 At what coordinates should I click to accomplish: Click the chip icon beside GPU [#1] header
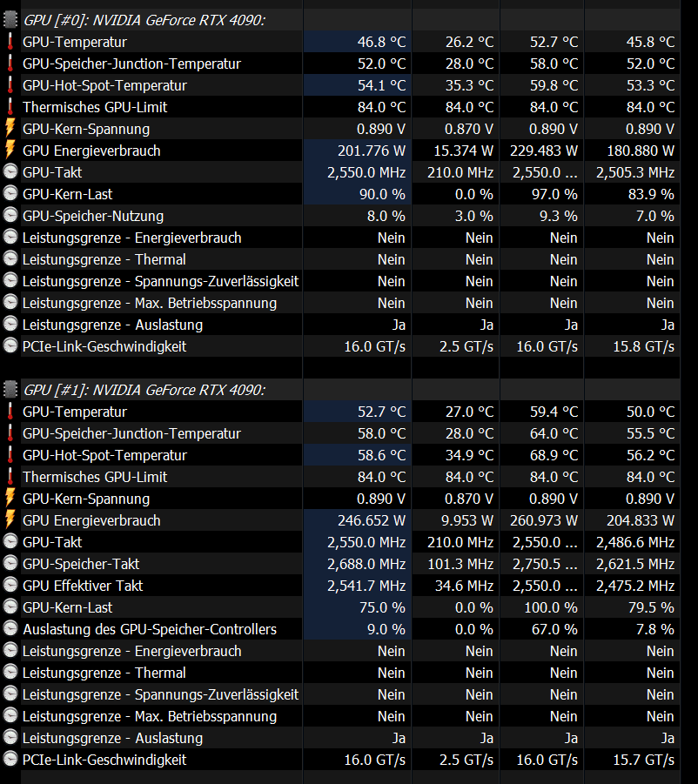10,390
